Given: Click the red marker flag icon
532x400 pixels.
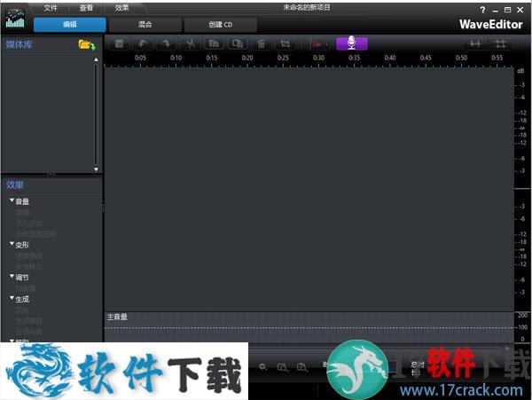Looking at the screenshot, I should coord(317,44).
